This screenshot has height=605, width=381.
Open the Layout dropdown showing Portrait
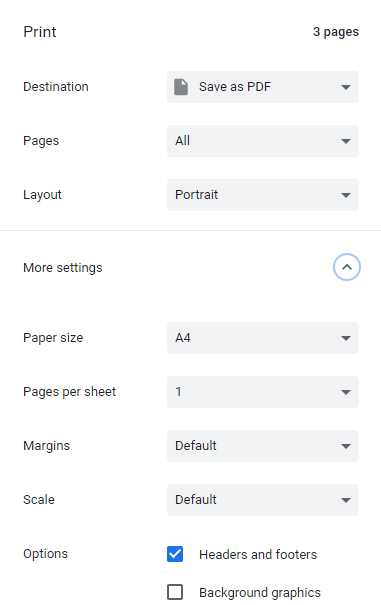[x=263, y=195]
